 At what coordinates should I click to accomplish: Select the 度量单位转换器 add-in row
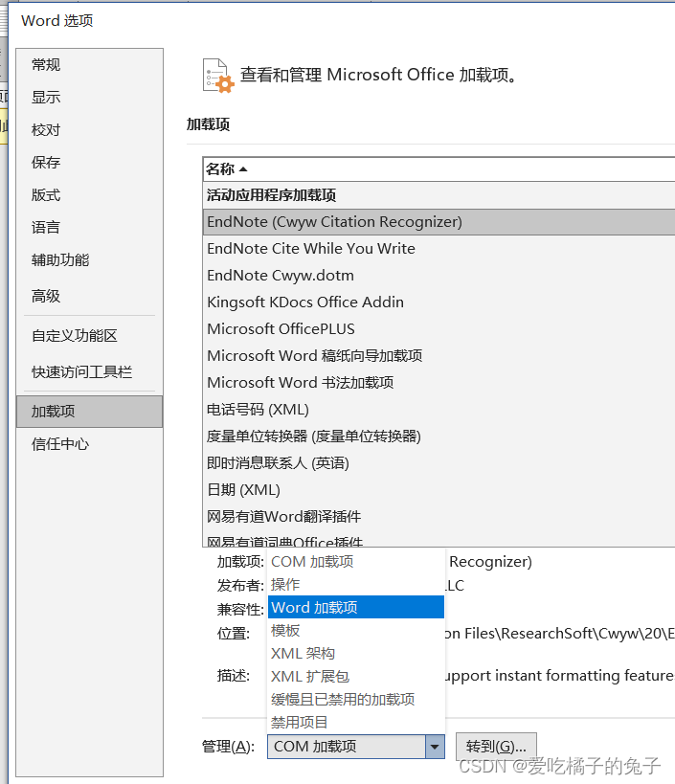[439, 436]
